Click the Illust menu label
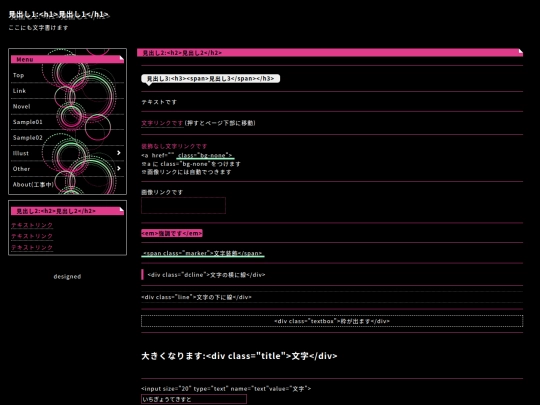Screen dimensions: 540x405 click(21, 153)
